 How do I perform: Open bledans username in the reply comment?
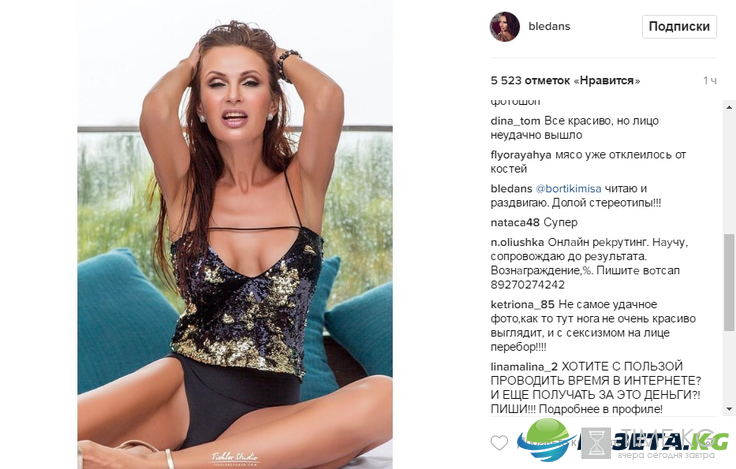[511, 189]
